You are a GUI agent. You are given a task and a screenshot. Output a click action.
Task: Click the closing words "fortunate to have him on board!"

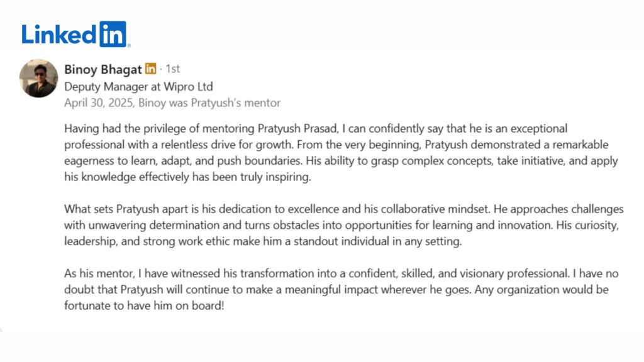pos(144,306)
